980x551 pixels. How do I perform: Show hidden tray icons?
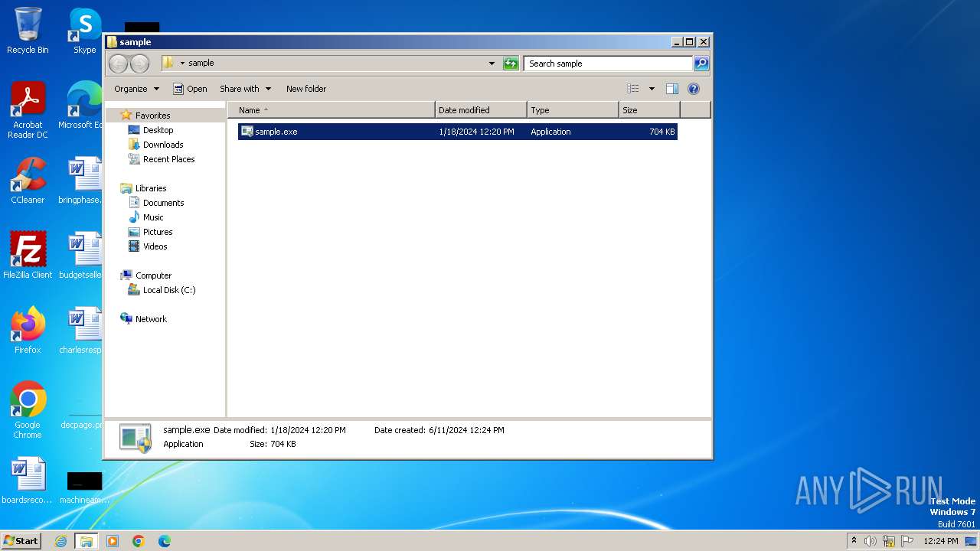coord(854,541)
